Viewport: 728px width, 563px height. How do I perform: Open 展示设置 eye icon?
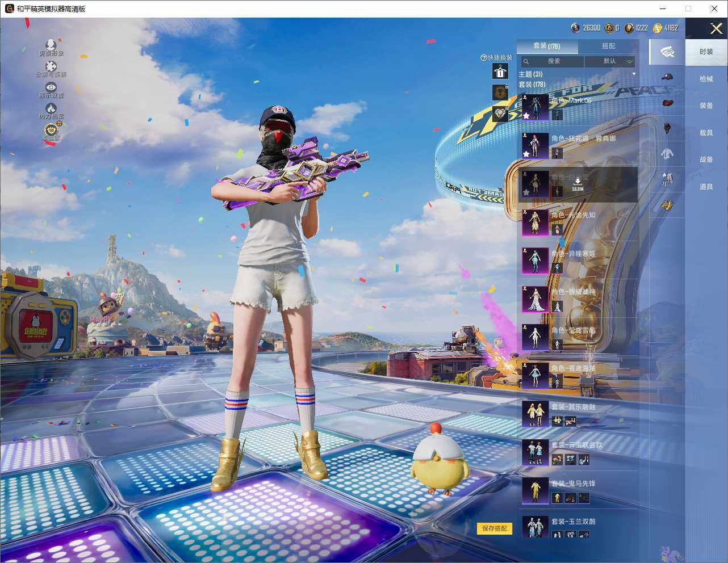[x=51, y=87]
